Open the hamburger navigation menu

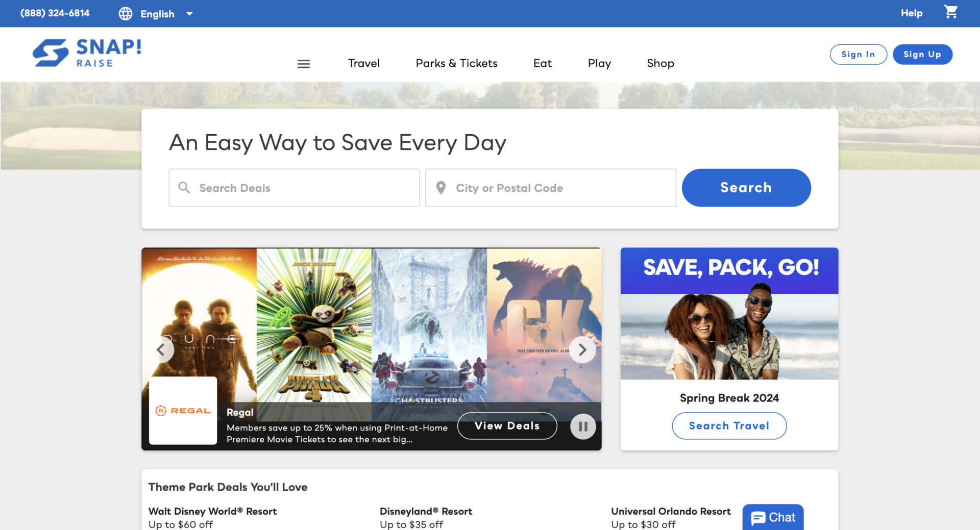pyautogui.click(x=304, y=64)
